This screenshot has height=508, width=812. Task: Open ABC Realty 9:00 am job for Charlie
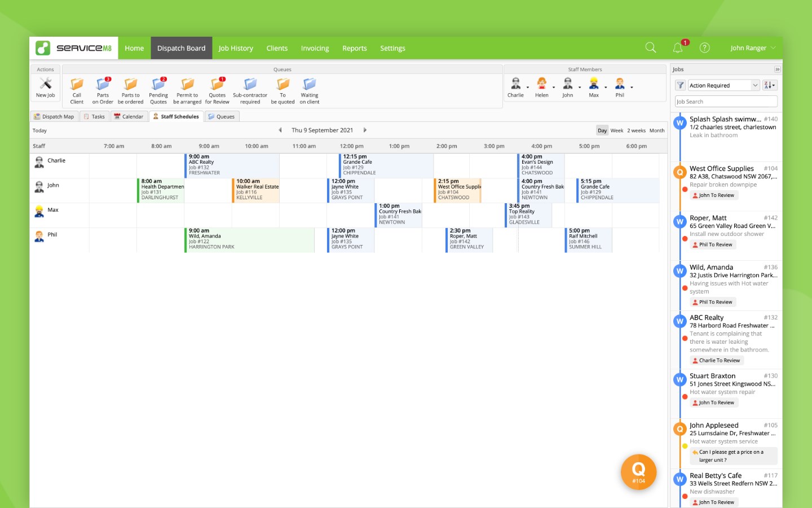coord(232,165)
